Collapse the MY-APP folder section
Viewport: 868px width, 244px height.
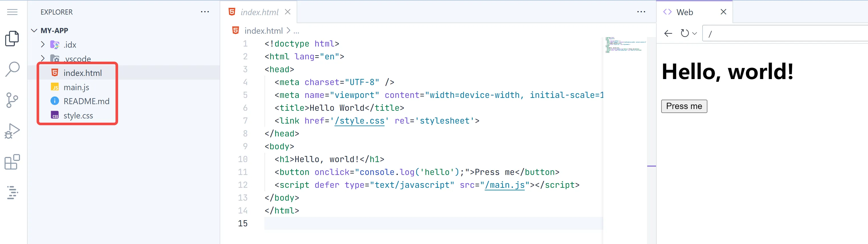34,30
